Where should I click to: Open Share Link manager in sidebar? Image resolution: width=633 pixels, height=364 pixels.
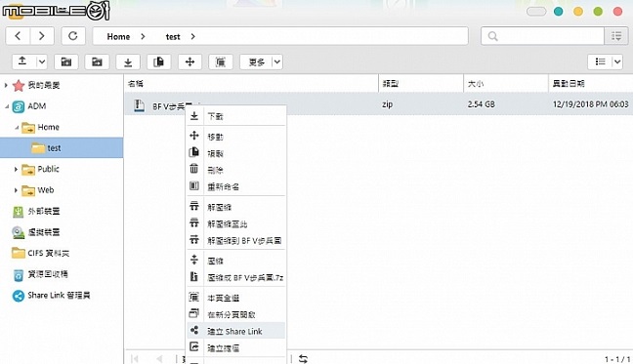51,296
